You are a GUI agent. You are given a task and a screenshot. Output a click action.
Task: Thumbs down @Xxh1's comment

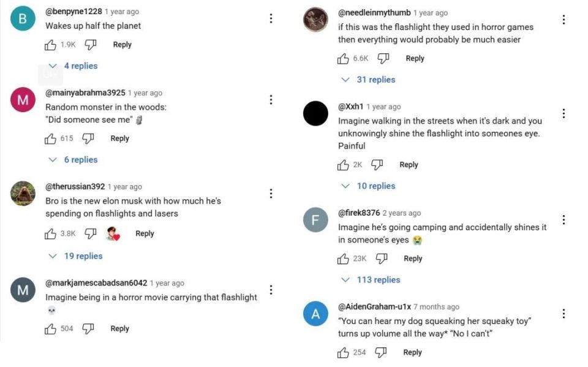click(377, 165)
